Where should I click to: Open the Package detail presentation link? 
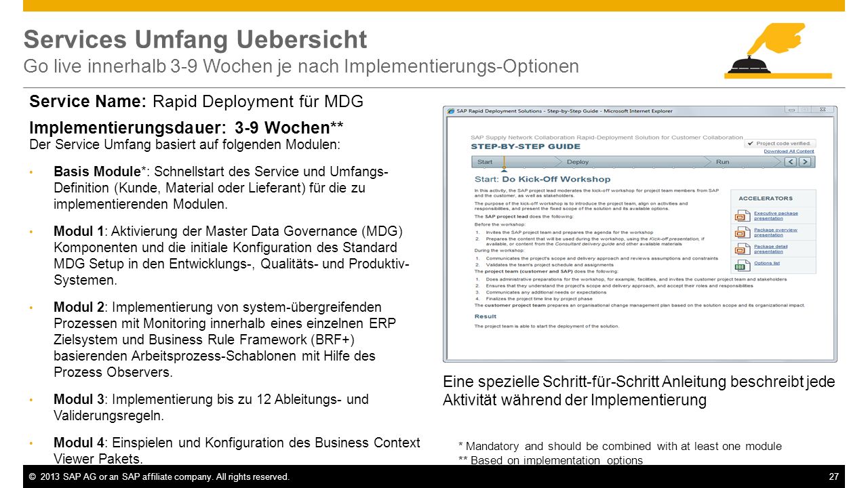(771, 249)
